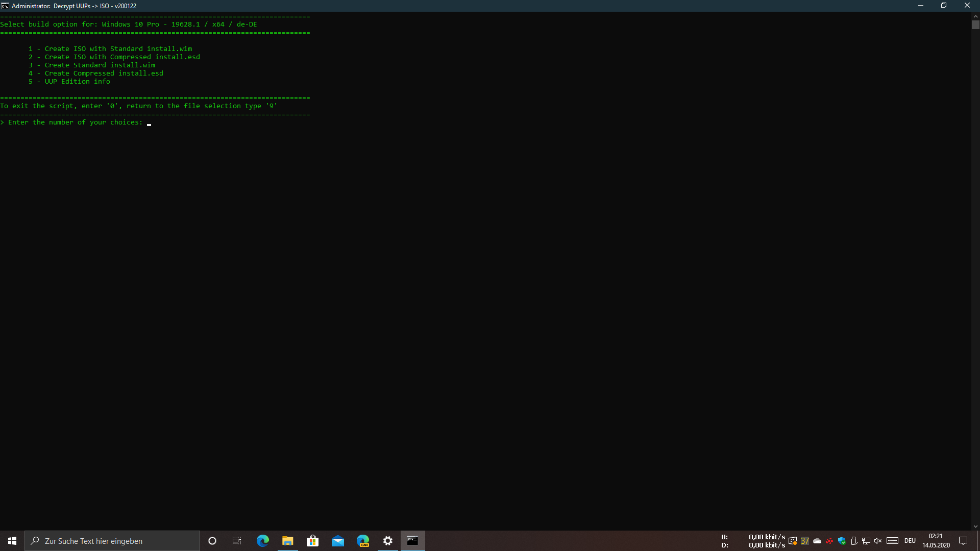Open Cortana circle icon

(x=212, y=541)
